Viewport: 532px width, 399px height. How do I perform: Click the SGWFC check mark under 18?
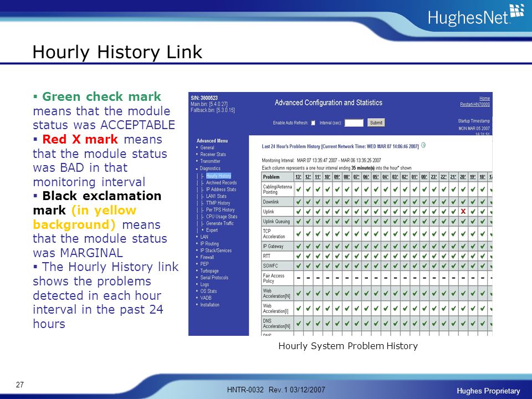point(483,265)
